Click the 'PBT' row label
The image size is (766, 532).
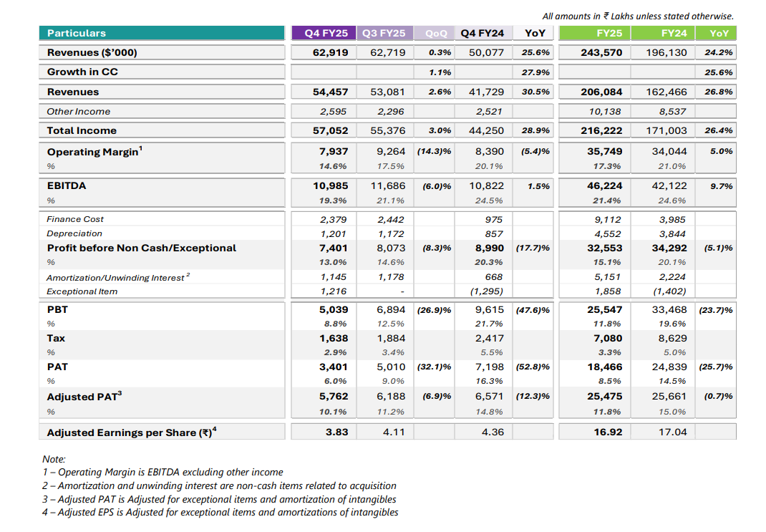tap(57, 309)
